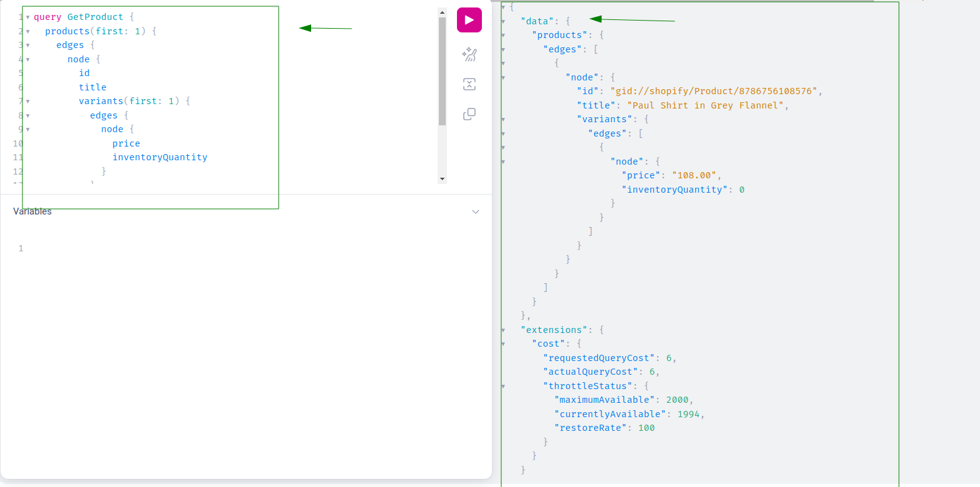Fold the products(first: 1) block in query
The image size is (980, 487).
pyautogui.click(x=28, y=31)
